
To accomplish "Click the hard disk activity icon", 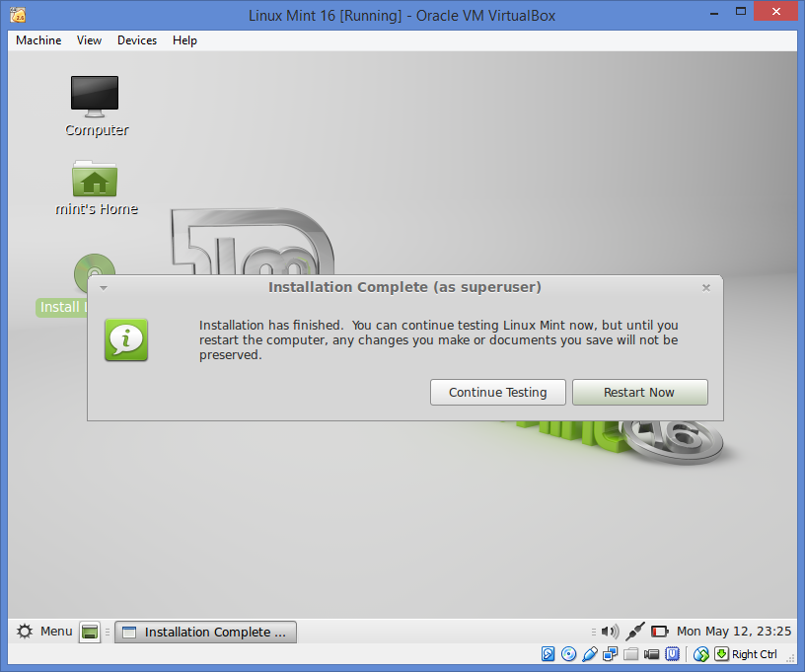I will point(549,654).
